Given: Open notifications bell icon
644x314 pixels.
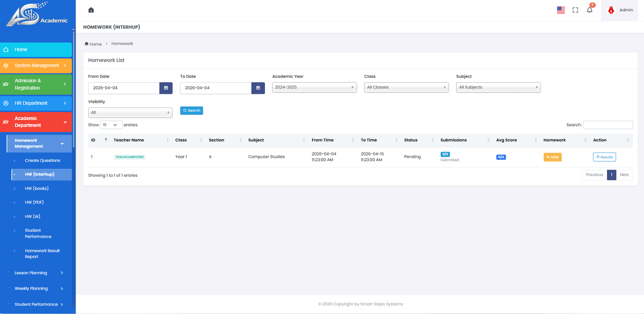Looking at the screenshot, I should point(590,10).
